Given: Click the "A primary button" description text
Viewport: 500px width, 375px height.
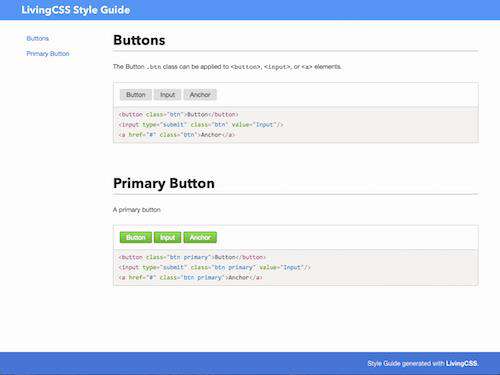Looking at the screenshot, I should pos(137,210).
